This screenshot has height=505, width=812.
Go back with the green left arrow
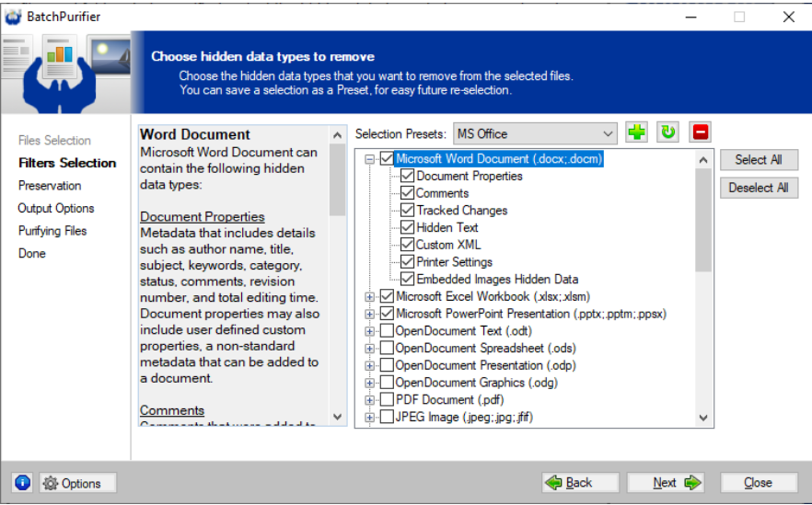point(569,483)
